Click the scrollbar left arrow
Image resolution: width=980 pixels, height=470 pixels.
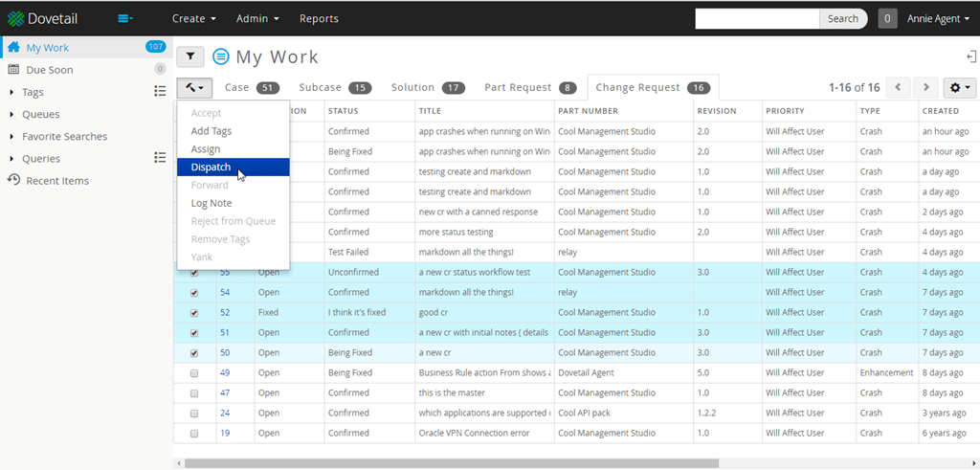click(x=179, y=463)
